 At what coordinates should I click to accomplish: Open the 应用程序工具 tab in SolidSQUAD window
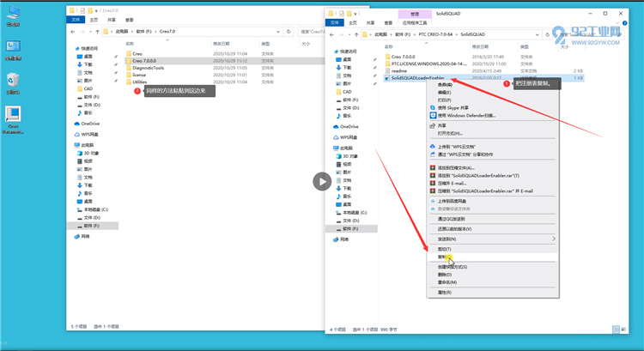[415, 22]
